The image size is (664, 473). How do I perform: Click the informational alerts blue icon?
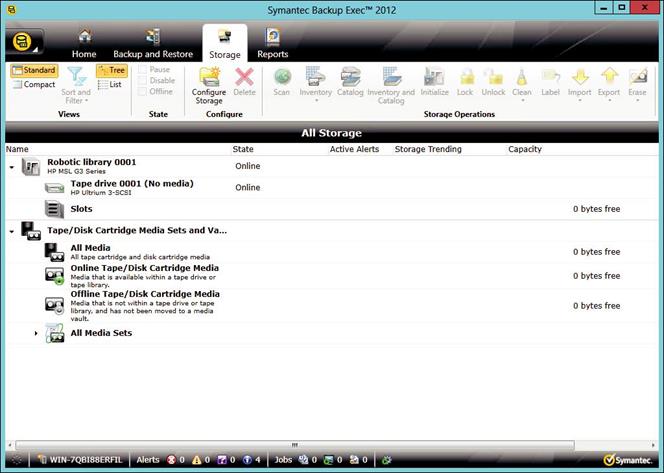click(x=247, y=460)
